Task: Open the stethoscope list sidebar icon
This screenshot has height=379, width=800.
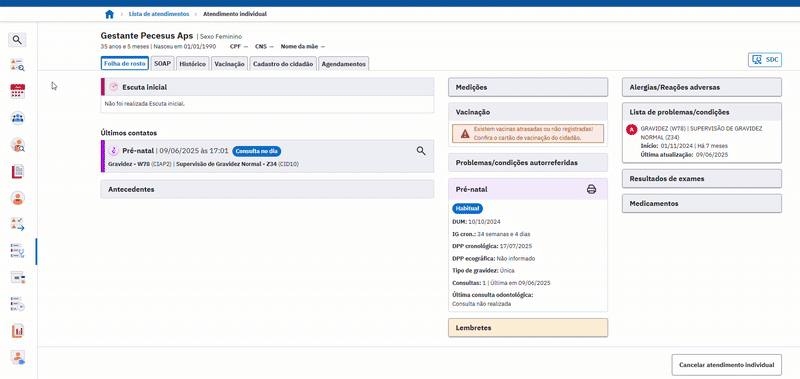Action: coord(17,251)
